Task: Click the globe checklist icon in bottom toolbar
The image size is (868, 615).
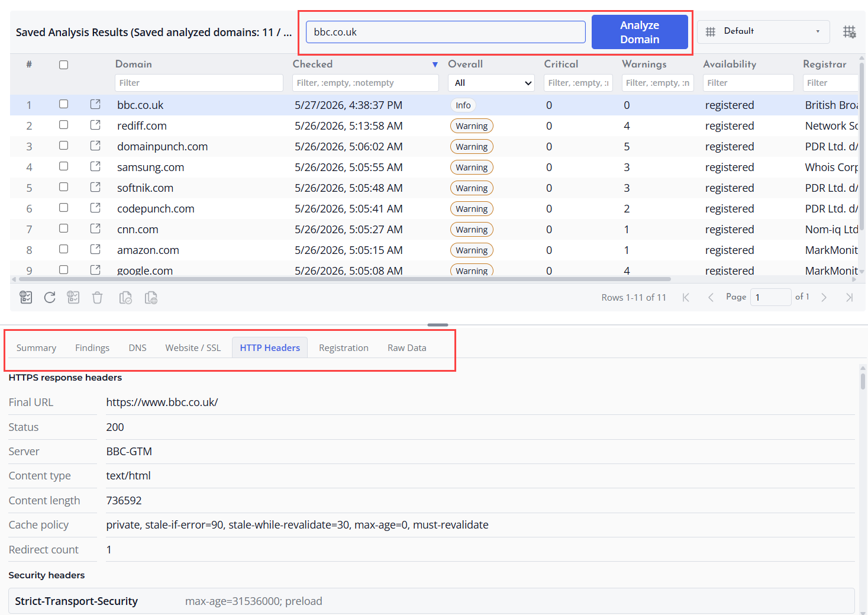Action: (26, 297)
